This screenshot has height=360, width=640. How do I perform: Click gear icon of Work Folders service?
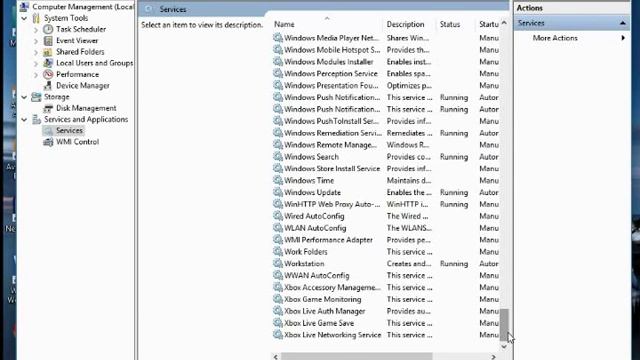tap(278, 251)
